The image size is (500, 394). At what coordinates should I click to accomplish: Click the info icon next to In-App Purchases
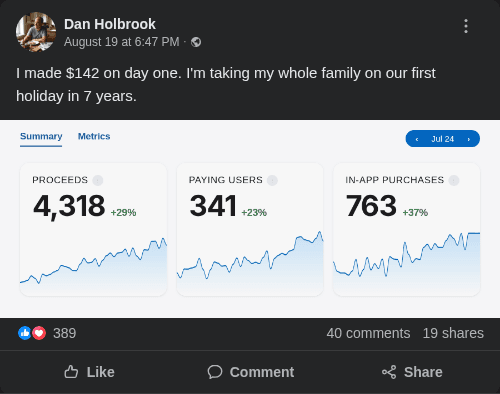click(x=454, y=180)
